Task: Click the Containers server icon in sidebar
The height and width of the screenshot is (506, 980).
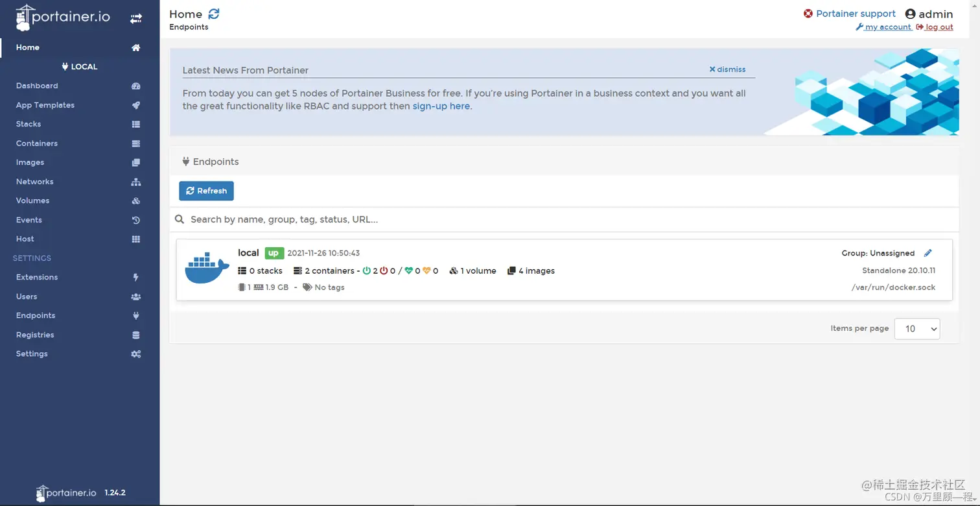Action: (135, 143)
